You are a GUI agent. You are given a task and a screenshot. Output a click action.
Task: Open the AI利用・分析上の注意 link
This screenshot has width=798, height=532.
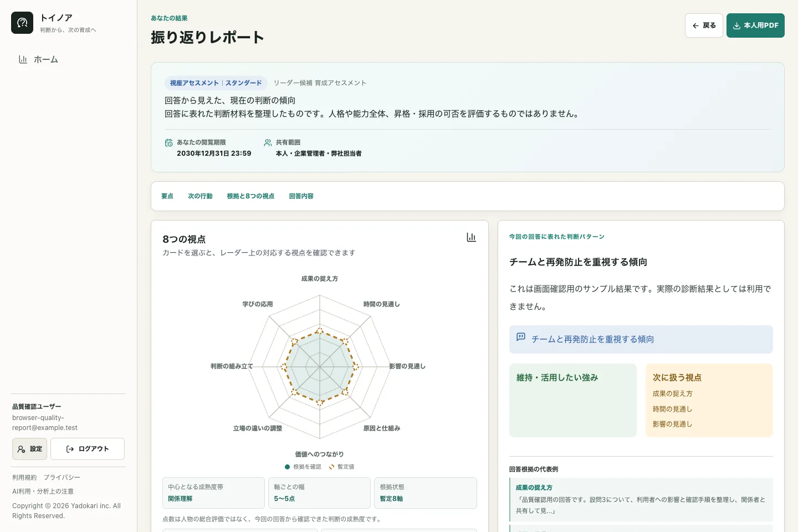click(x=43, y=492)
